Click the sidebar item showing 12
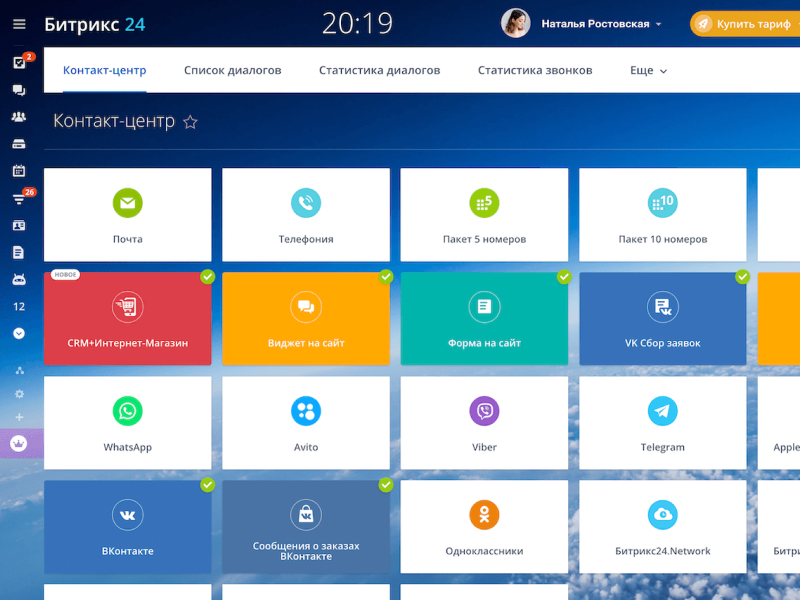Screen dimensions: 800x600 click(x=19, y=307)
